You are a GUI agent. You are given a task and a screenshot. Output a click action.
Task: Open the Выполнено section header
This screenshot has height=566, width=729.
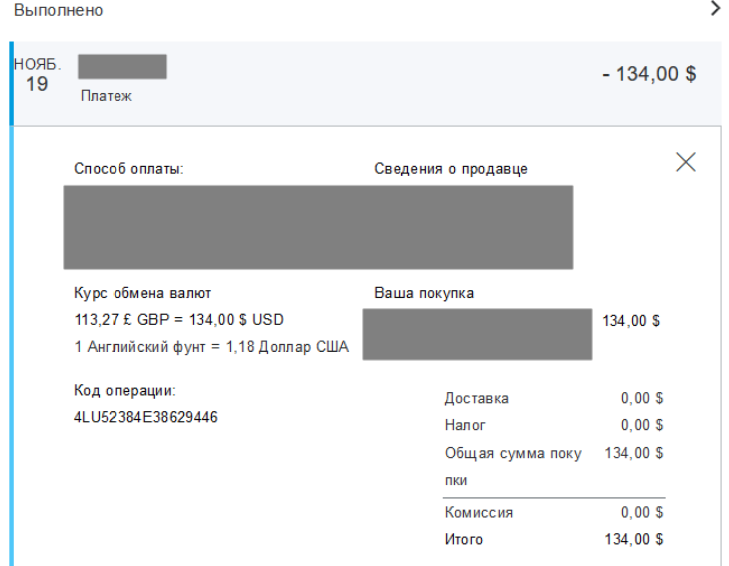pyautogui.click(x=59, y=10)
